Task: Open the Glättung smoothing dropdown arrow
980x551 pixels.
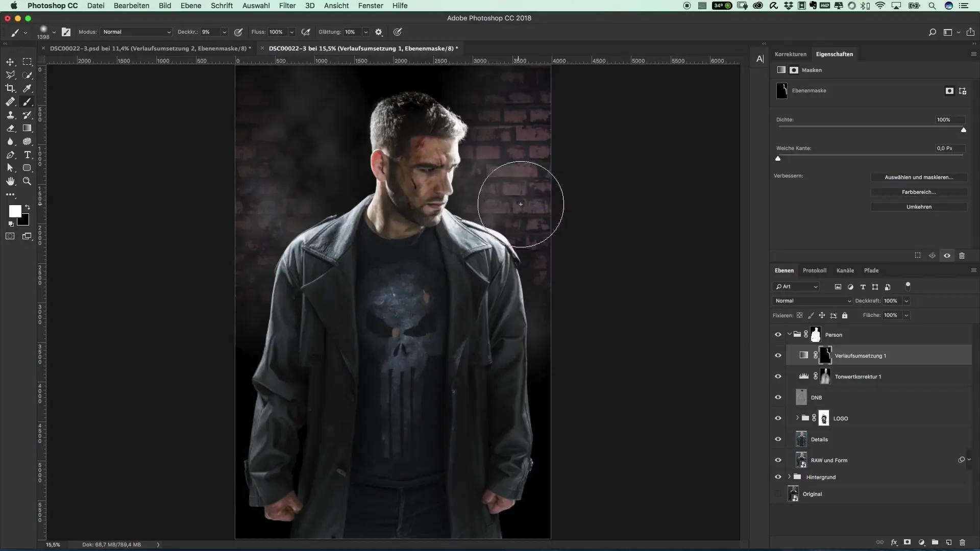Action: coord(365,32)
